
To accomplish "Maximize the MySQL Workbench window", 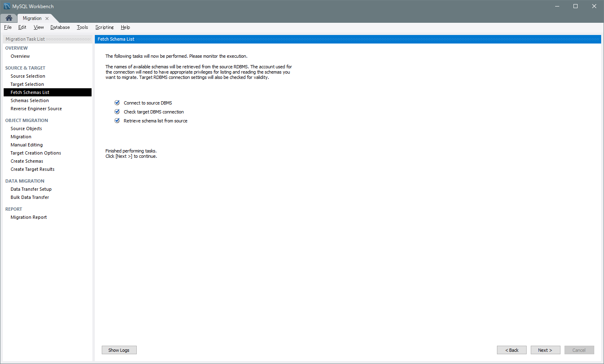I will click(x=575, y=6).
